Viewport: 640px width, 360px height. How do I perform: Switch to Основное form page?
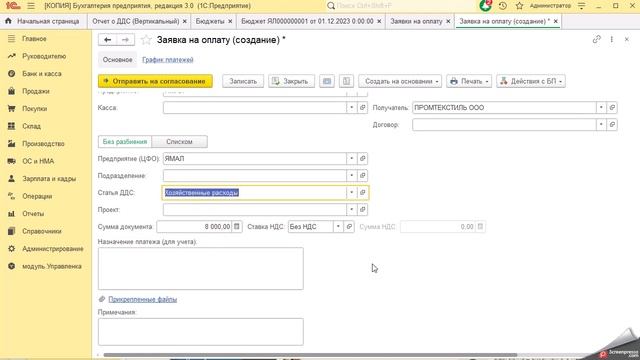(x=118, y=60)
